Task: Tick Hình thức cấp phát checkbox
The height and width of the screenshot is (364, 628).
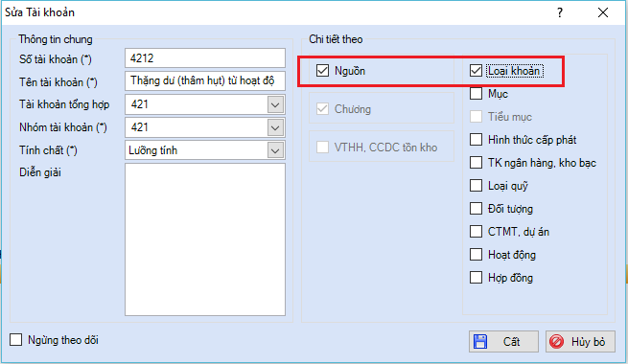Action: click(x=476, y=140)
